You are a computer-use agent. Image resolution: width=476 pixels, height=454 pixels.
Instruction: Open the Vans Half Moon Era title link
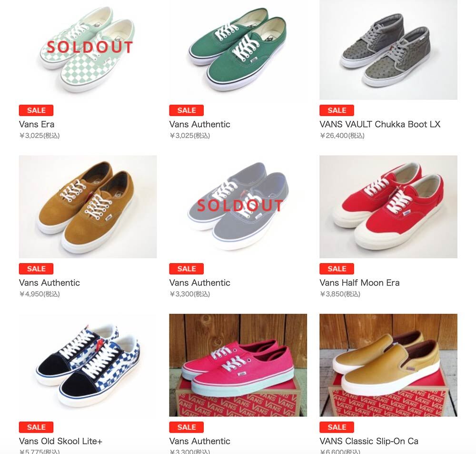point(359,283)
